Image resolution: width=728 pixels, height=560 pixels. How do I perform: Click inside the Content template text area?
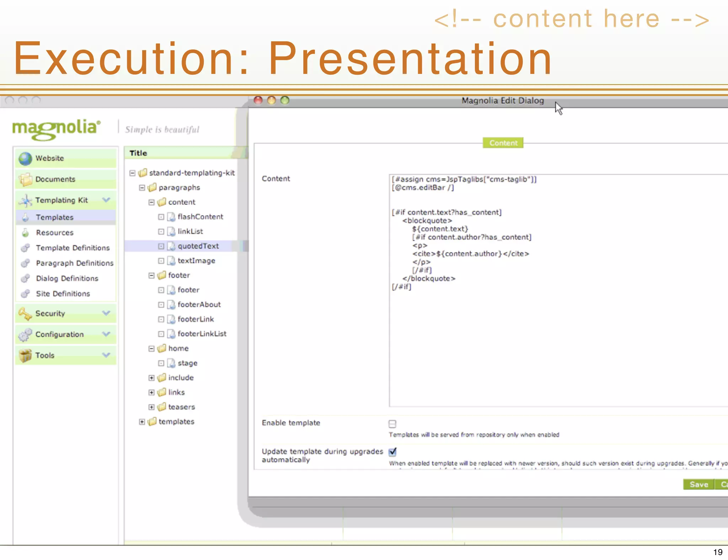[x=558, y=291]
